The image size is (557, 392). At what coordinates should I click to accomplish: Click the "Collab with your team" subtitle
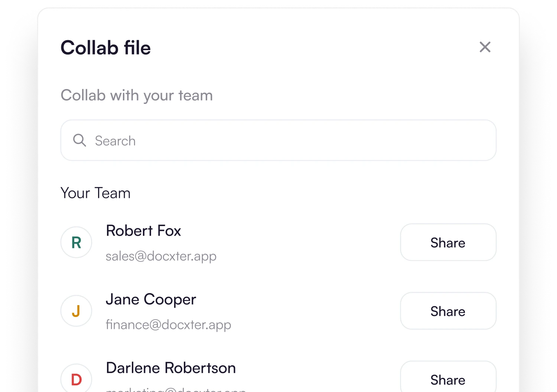click(x=137, y=95)
